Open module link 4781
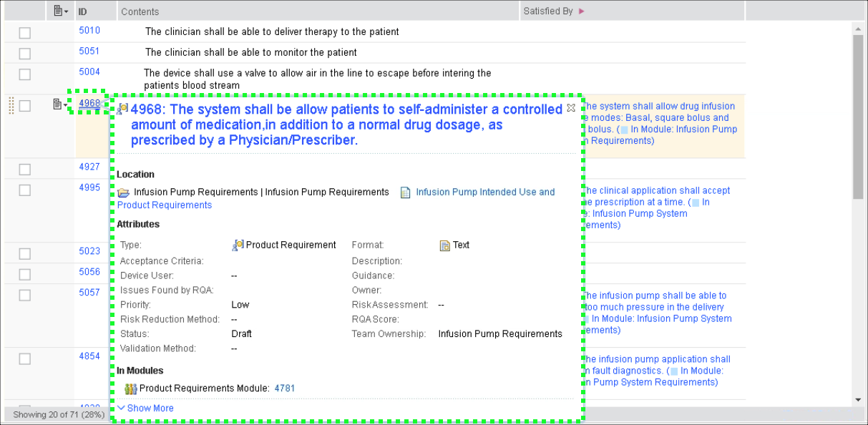The width and height of the screenshot is (868, 425). [284, 389]
